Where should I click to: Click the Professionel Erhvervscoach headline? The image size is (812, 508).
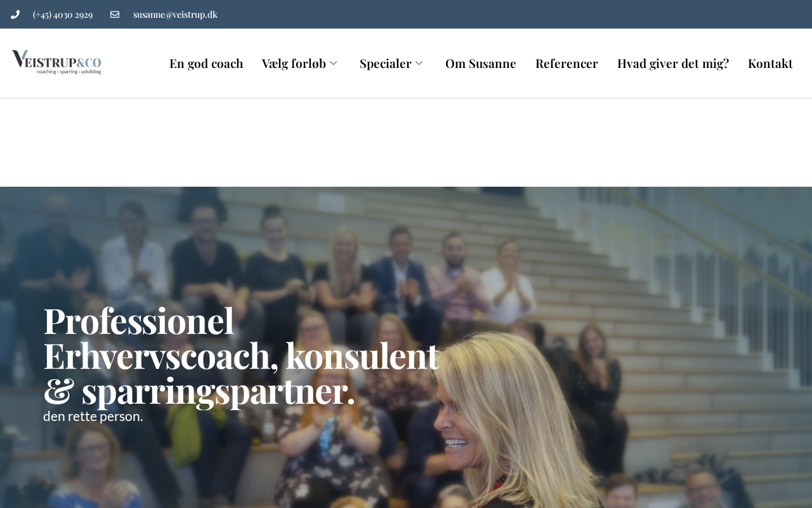pyautogui.click(x=241, y=355)
